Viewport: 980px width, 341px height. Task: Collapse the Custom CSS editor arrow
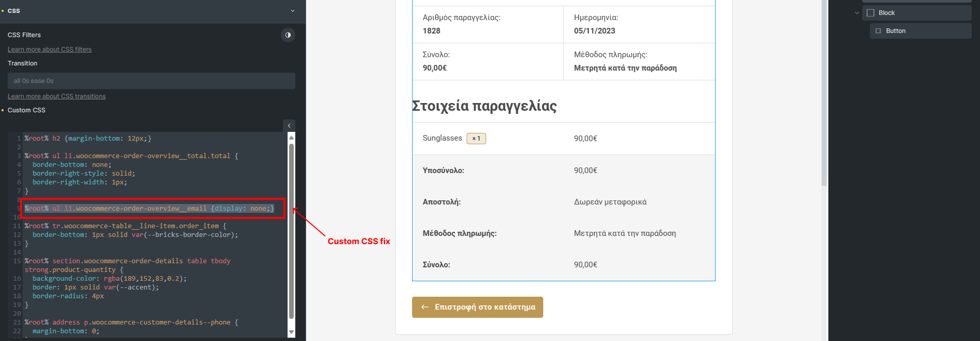pyautogui.click(x=289, y=126)
